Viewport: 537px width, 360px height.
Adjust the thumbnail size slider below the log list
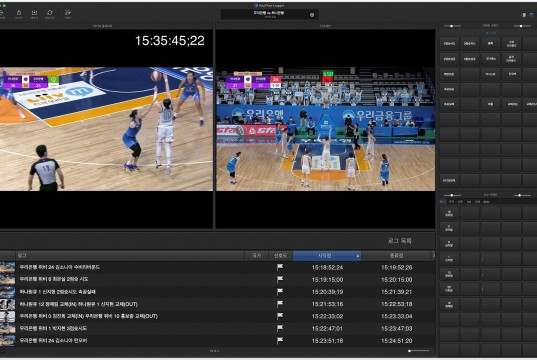click(x=419, y=351)
